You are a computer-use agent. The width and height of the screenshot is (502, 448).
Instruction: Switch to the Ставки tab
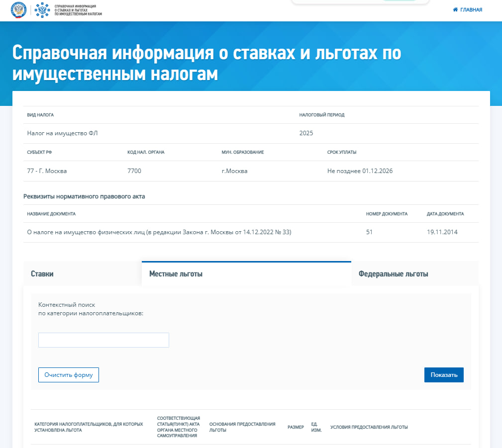tap(42, 274)
